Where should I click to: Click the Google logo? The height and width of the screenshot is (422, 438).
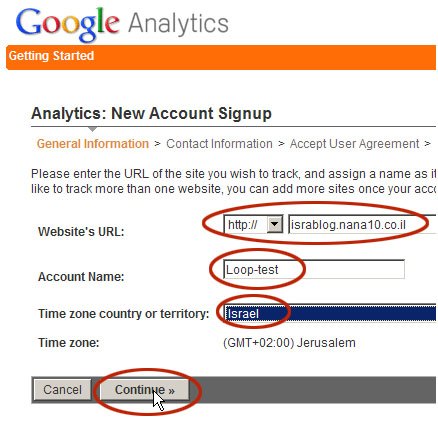point(68,25)
